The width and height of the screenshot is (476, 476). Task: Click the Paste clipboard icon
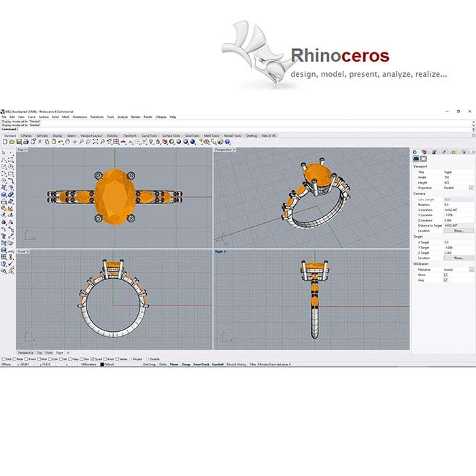pyautogui.click(x=54, y=141)
